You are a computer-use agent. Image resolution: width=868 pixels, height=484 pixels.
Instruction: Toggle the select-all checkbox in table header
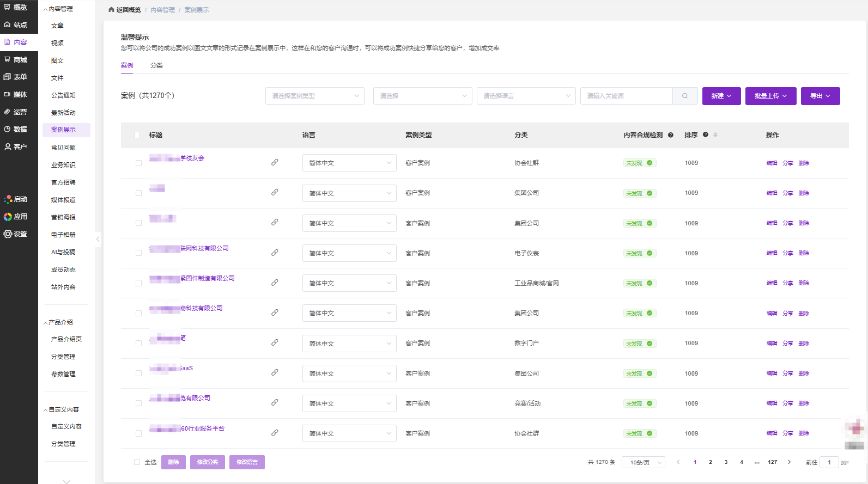click(137, 135)
